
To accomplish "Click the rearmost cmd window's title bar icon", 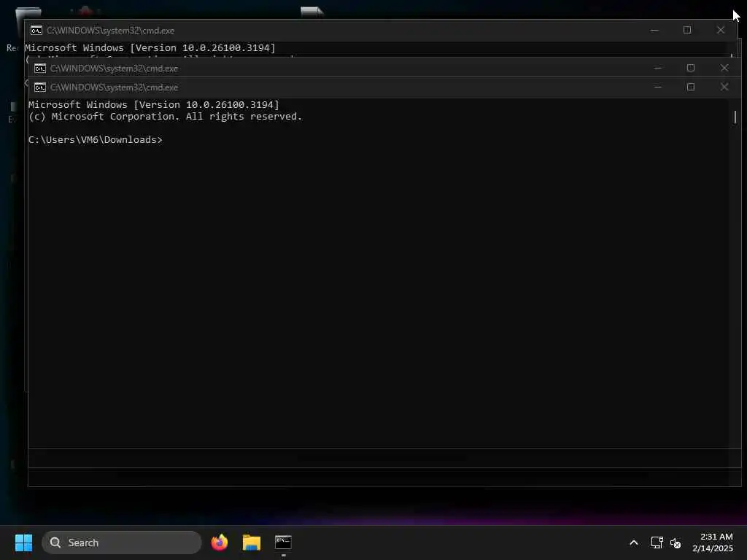I will pyautogui.click(x=36, y=31).
